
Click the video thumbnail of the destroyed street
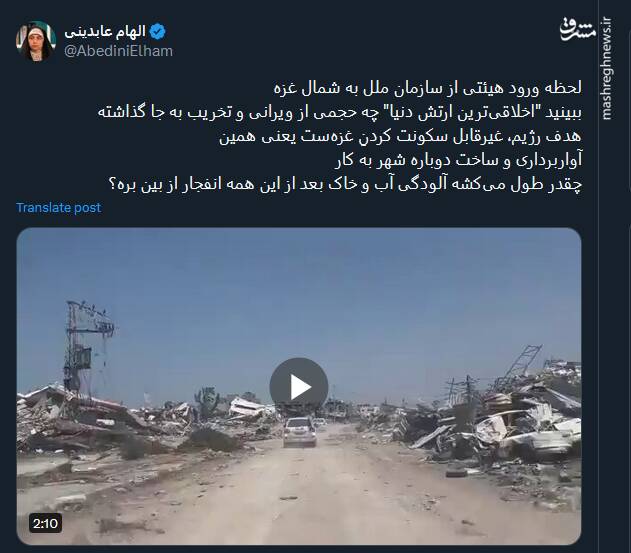pyautogui.click(x=299, y=386)
